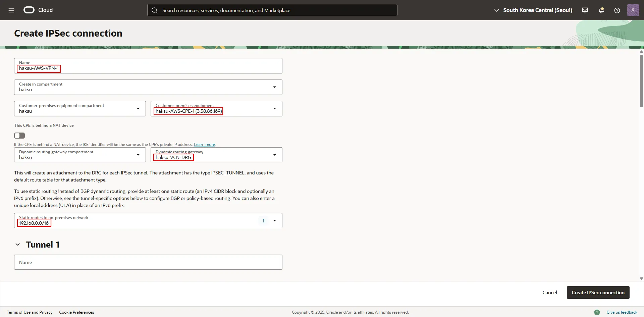Click the static routes count badge 1

[x=263, y=221]
